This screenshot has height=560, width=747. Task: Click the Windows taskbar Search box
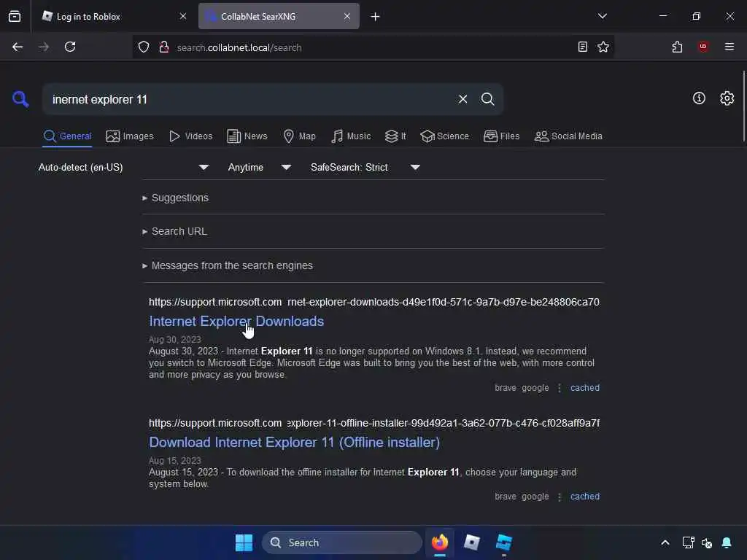tap(342, 542)
